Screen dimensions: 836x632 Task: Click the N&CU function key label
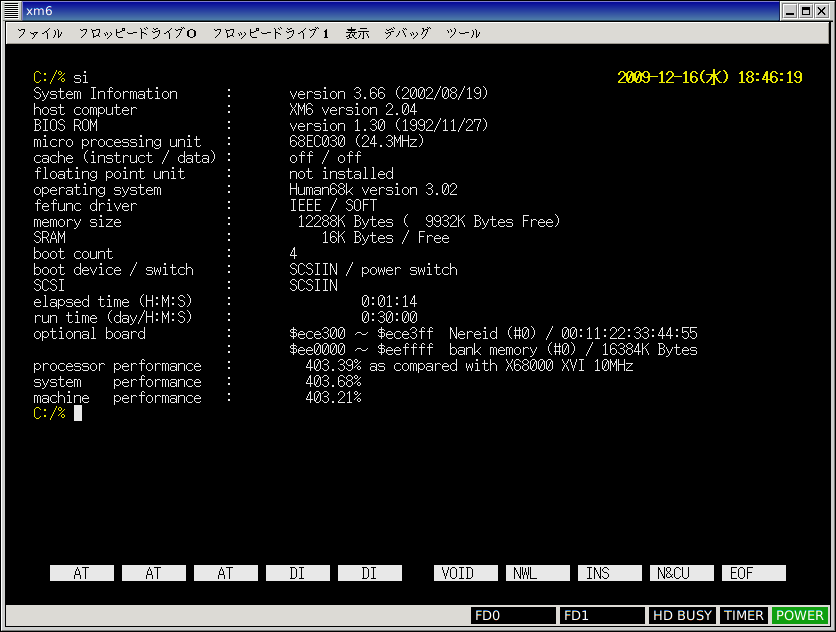tap(681, 573)
